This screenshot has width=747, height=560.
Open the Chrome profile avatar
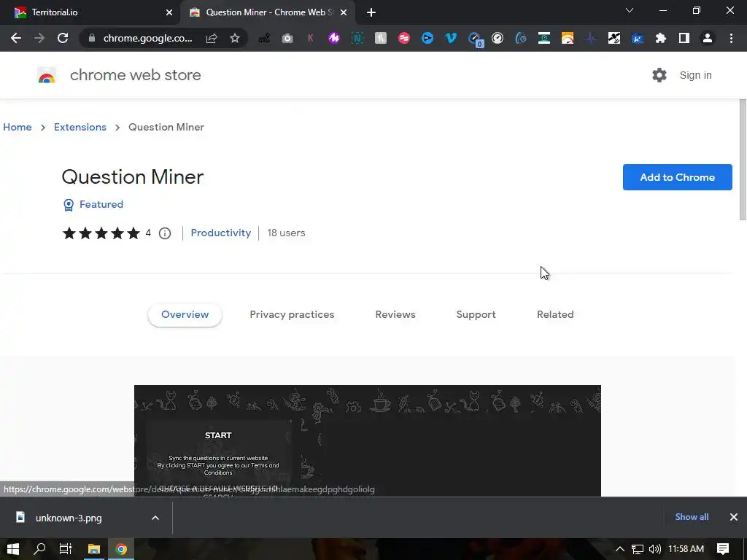coord(708,38)
